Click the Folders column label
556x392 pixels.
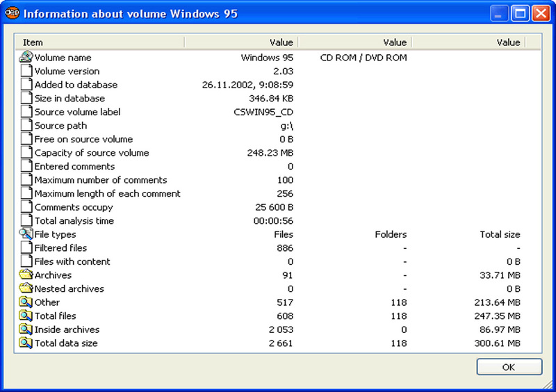pos(391,234)
